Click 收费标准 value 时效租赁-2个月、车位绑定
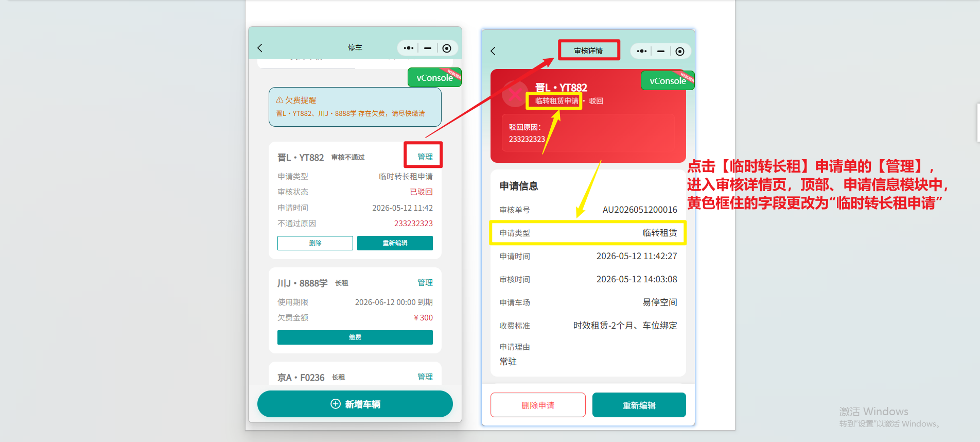Screen dimensions: 980x442 [x=625, y=326]
